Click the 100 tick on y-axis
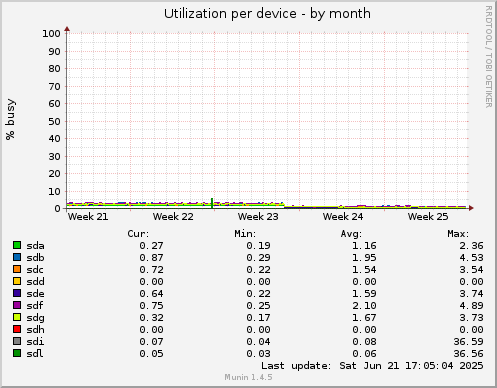 51,33
